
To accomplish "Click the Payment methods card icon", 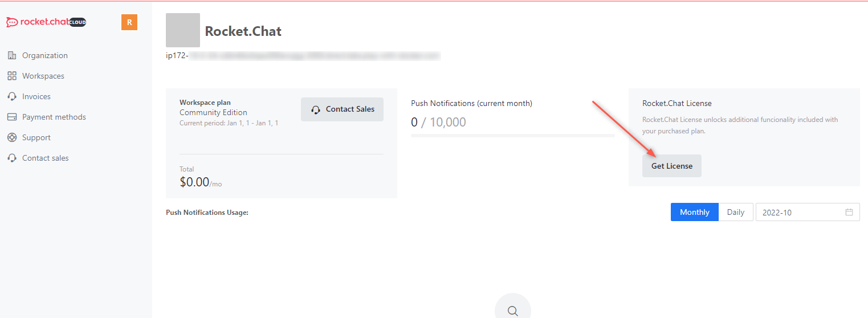I will [12, 117].
